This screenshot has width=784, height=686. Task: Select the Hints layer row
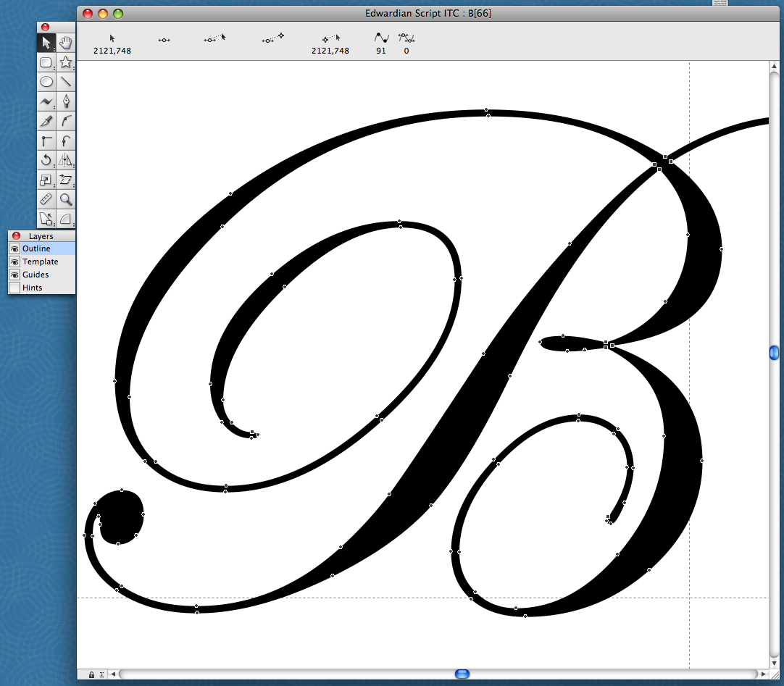pos(42,288)
